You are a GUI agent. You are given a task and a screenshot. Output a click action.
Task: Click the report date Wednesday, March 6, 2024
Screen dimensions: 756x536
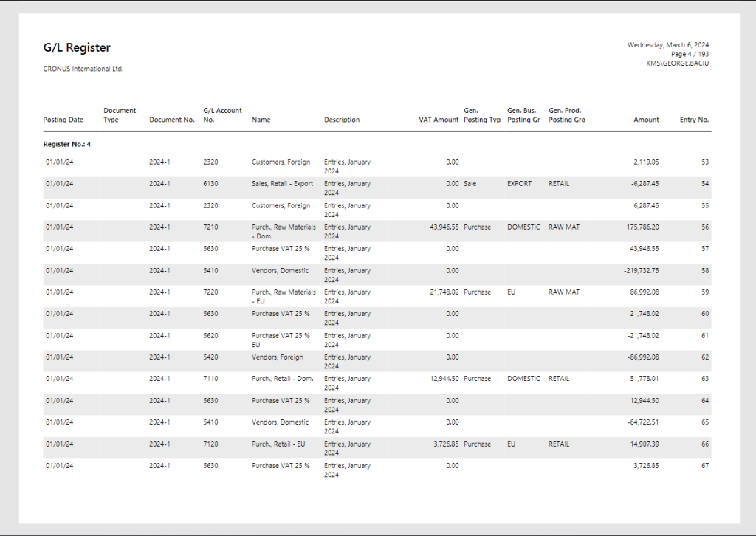[667, 44]
